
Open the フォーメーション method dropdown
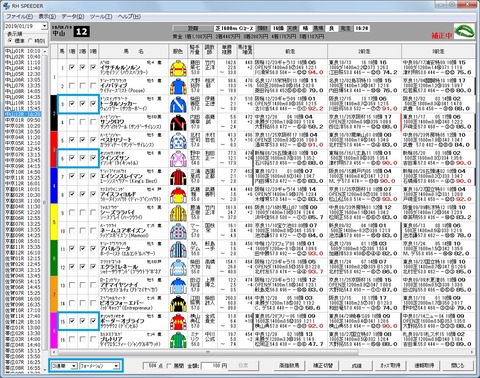click(116, 366)
